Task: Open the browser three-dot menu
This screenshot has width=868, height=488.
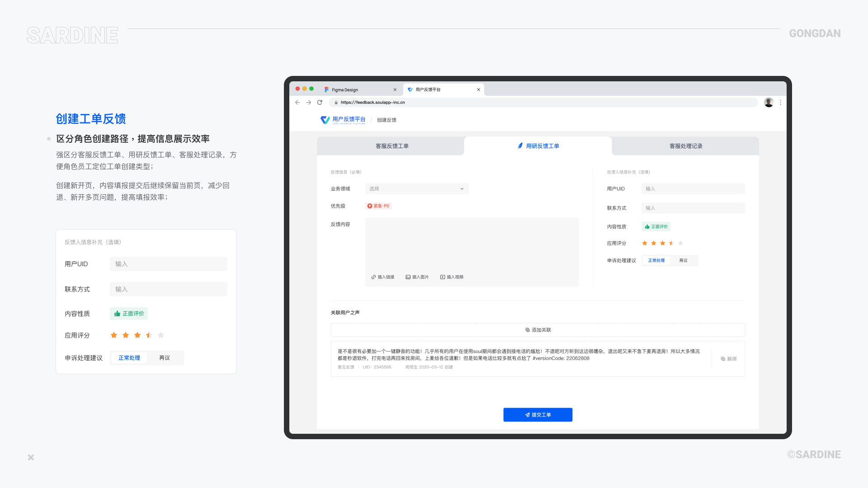Action: pyautogui.click(x=781, y=103)
